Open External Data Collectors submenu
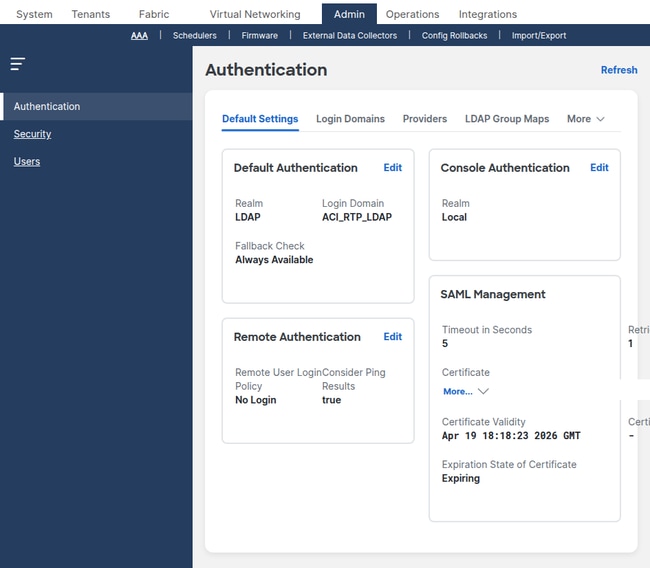The width and height of the screenshot is (650, 568). pos(350,36)
